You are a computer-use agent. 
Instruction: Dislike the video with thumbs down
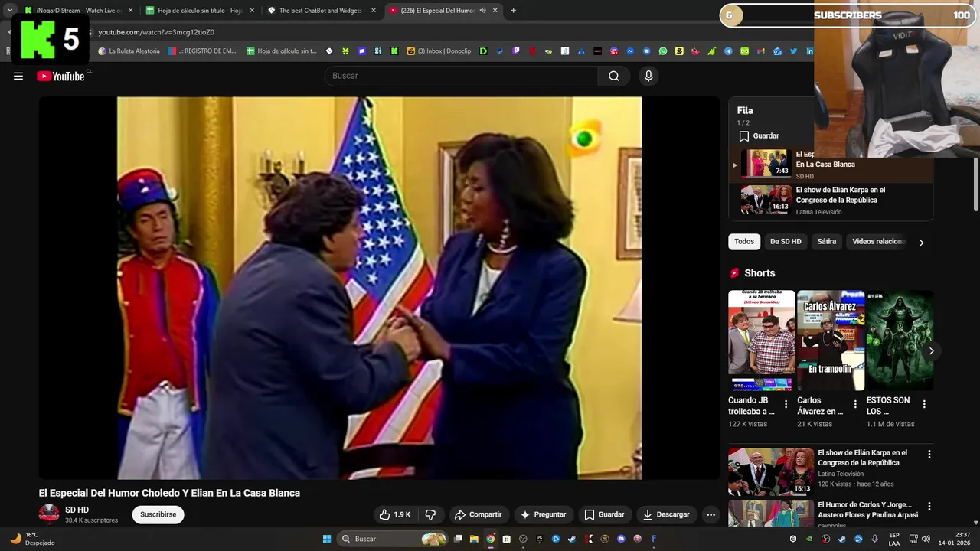point(430,514)
